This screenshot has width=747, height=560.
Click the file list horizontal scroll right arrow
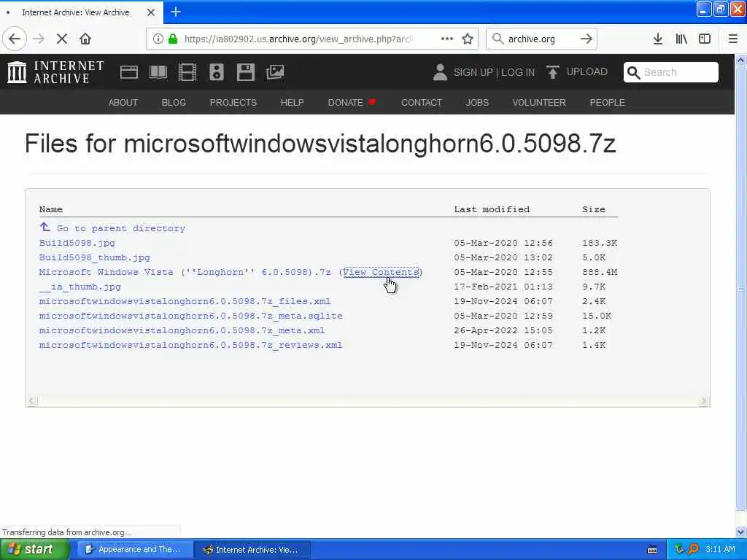pyautogui.click(x=704, y=402)
